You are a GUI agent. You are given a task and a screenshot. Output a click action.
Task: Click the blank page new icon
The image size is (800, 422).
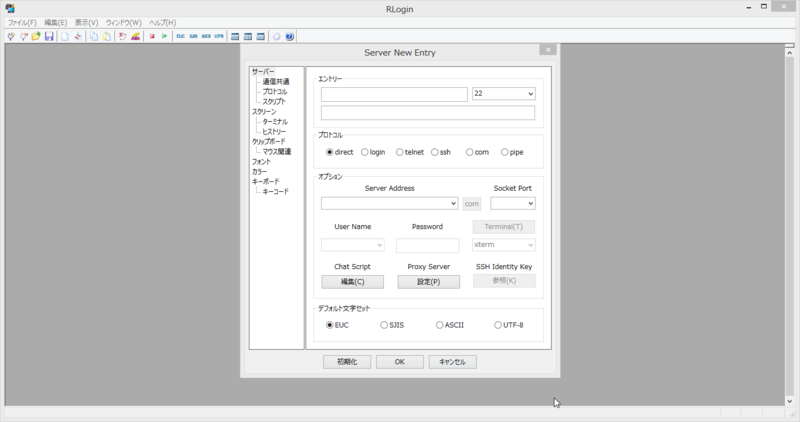coord(65,36)
